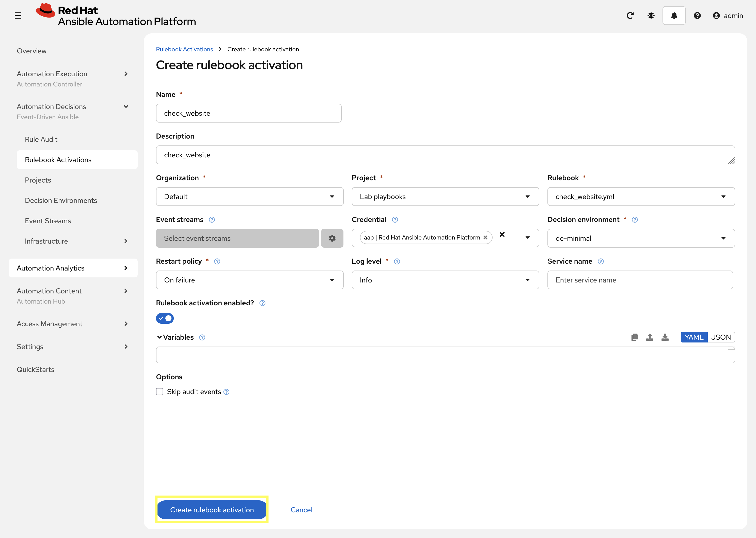Navigate to Rule Audit in the sidebar
The height and width of the screenshot is (538, 756).
pos(41,139)
